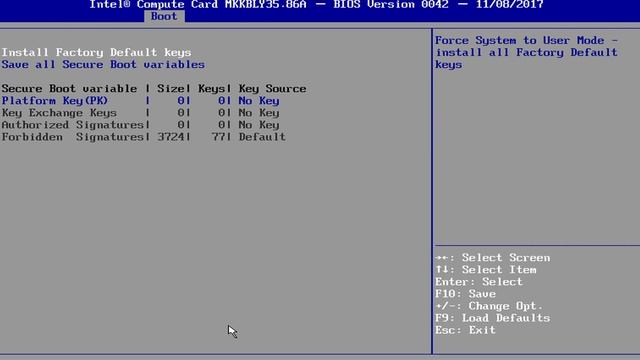
Task: Click the F9: Load Defaults hint
Action: tap(493, 318)
